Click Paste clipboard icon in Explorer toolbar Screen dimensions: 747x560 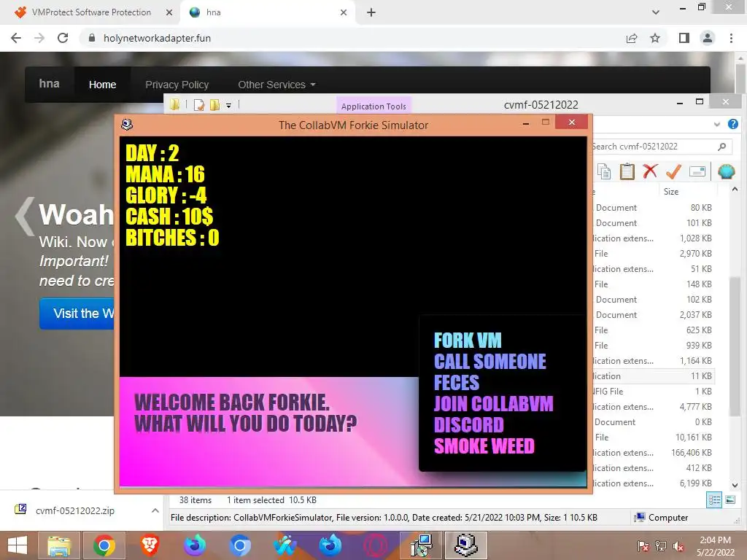627,171
